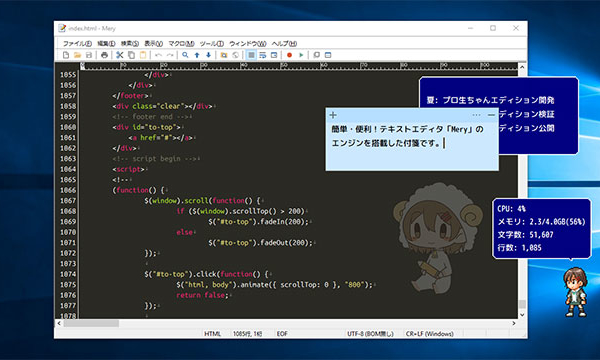600x360 pixels.
Task: Select HTML editing mode in status bar
Action: (x=212, y=334)
